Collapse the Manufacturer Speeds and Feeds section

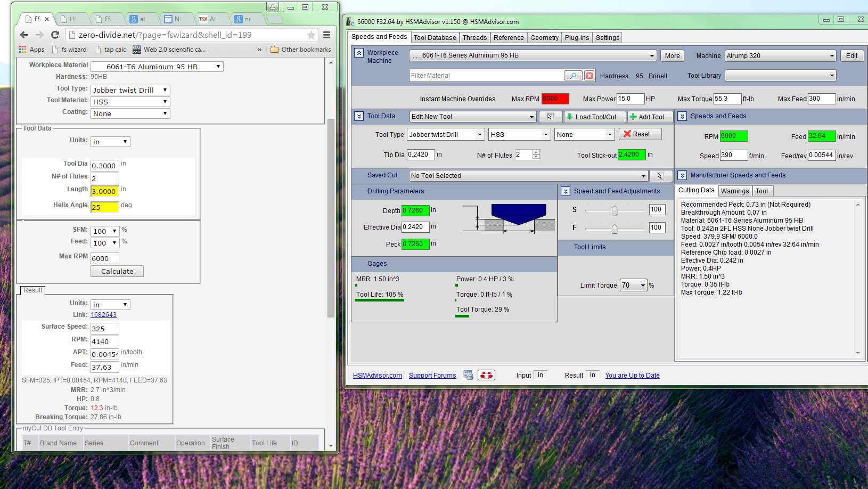[682, 175]
